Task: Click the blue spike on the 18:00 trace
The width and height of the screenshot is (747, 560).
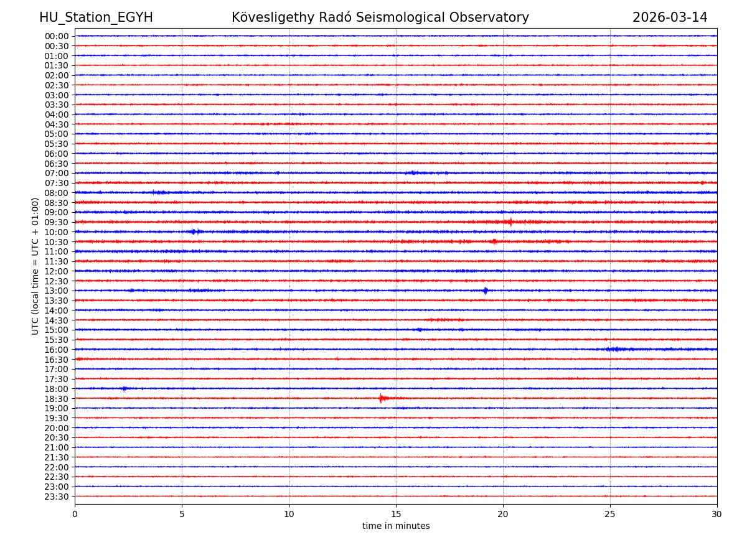Action: [x=124, y=388]
